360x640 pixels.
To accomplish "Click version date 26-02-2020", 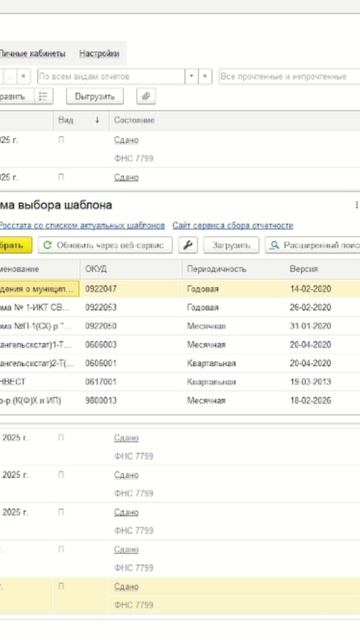I will click(310, 307).
